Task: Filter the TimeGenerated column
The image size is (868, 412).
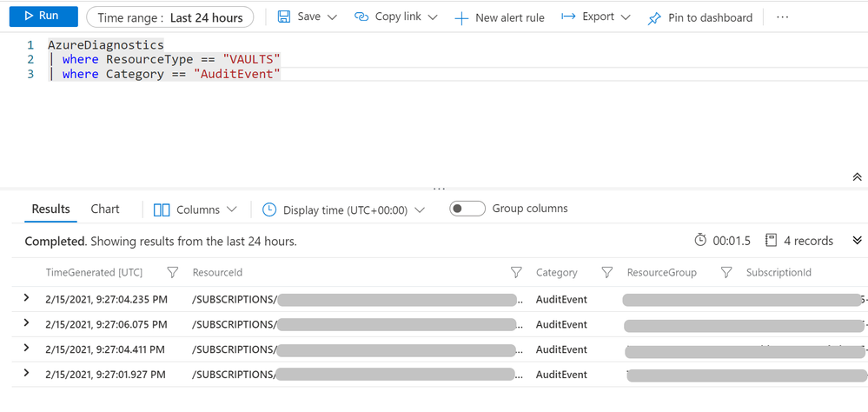Action: pyautogui.click(x=173, y=273)
